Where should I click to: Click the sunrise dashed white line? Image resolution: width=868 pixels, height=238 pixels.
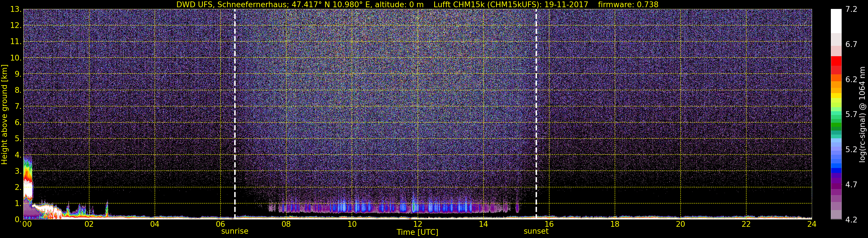(x=235, y=114)
